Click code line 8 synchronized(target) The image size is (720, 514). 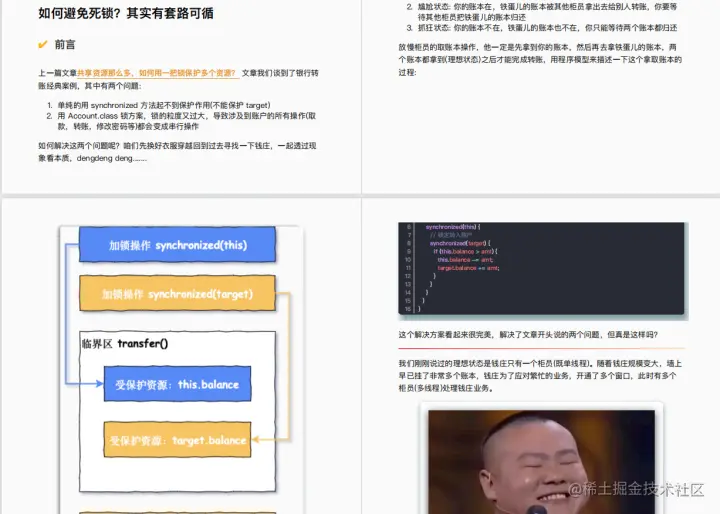click(460, 243)
